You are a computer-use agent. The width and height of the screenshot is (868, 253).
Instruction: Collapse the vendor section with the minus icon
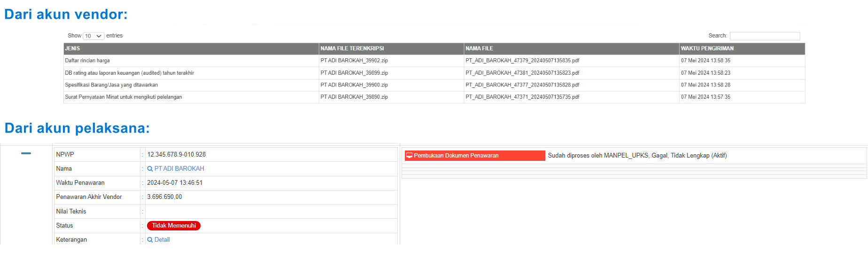coord(26,153)
